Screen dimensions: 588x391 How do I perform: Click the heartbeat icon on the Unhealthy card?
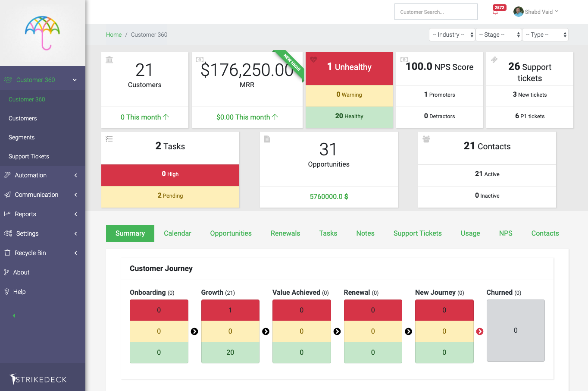coord(313,60)
